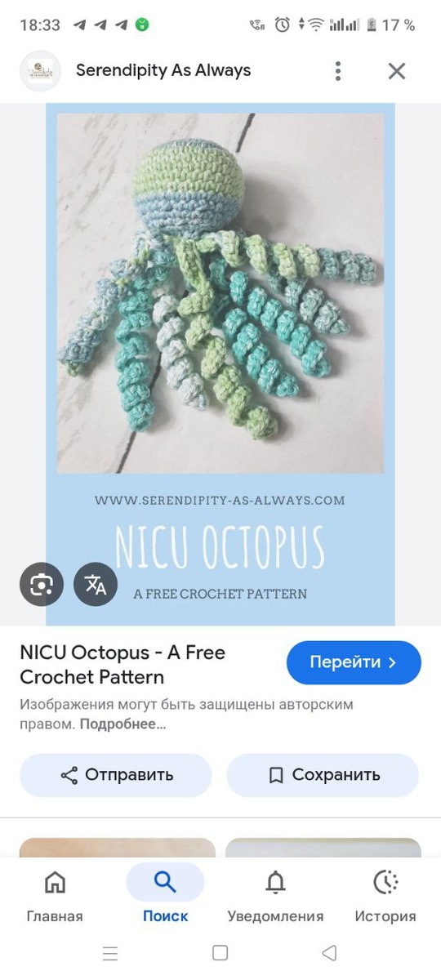Open the second related image thumbnail
The width and height of the screenshot is (441, 980).
coord(323,848)
